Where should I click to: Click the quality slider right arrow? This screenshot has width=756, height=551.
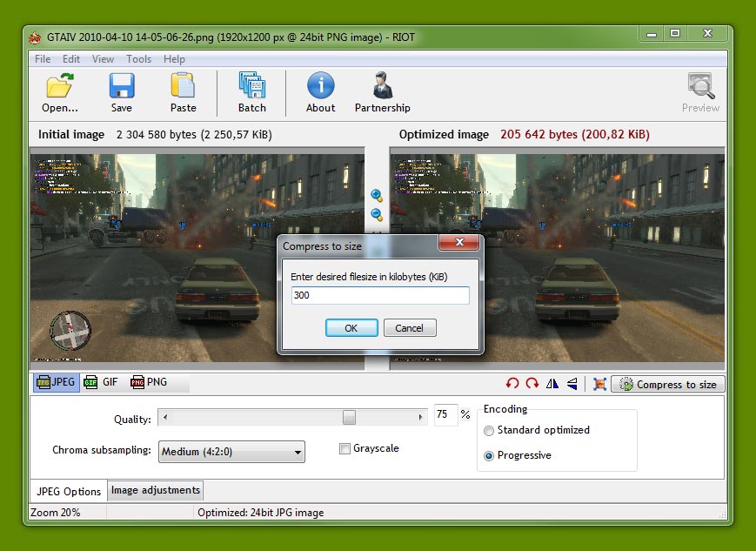(420, 417)
